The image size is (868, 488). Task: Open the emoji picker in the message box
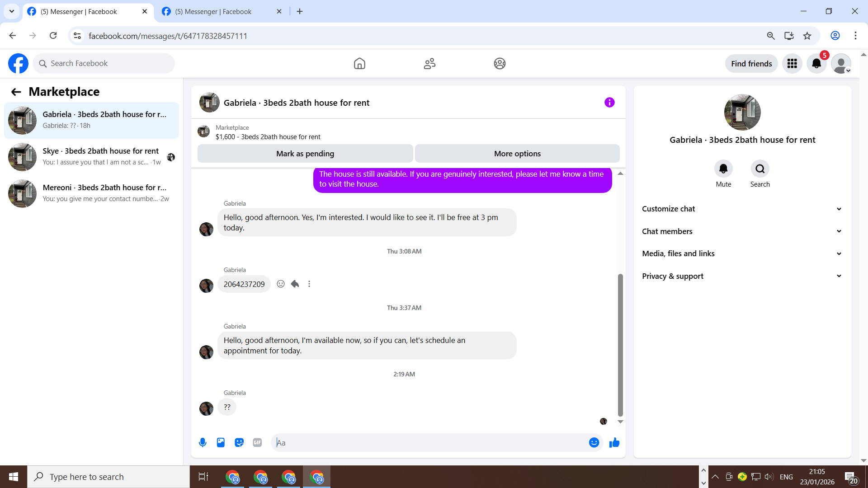point(594,443)
